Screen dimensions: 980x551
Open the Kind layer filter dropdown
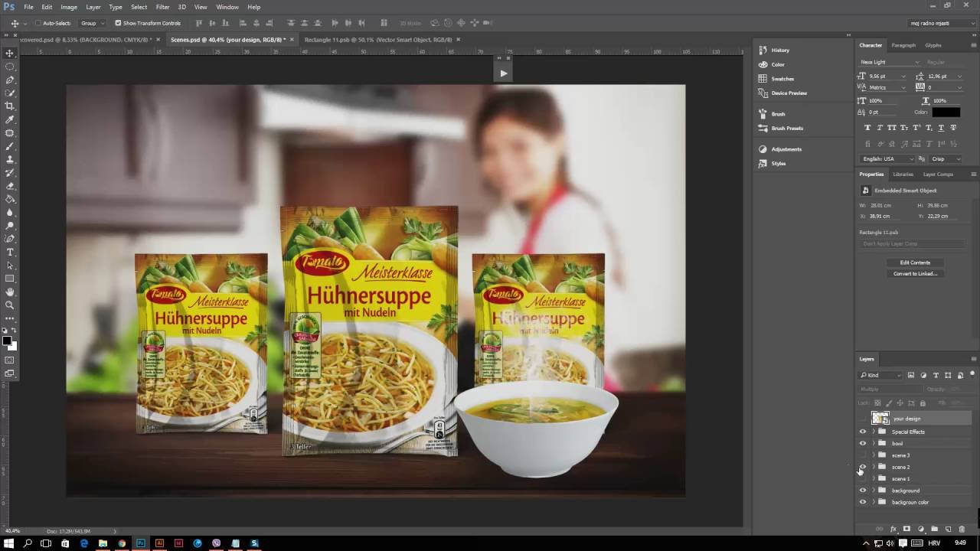click(881, 375)
